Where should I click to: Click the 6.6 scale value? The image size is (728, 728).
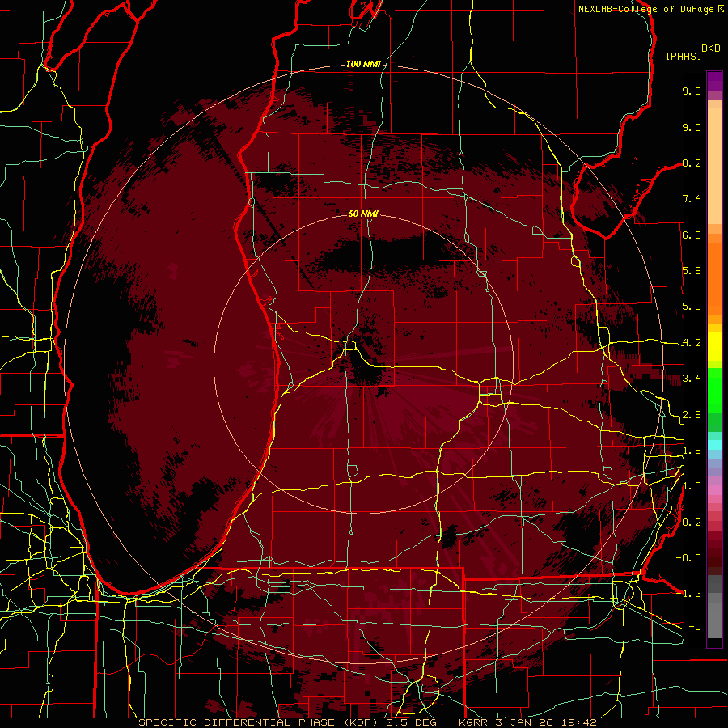pos(692,235)
